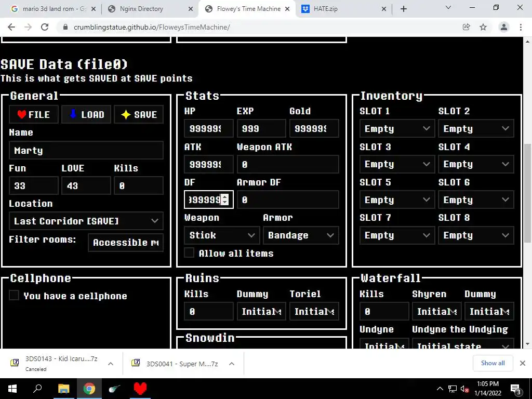The height and width of the screenshot is (399, 532).
Task: Toggle 'Allow all items' checkbox
Action: (189, 253)
